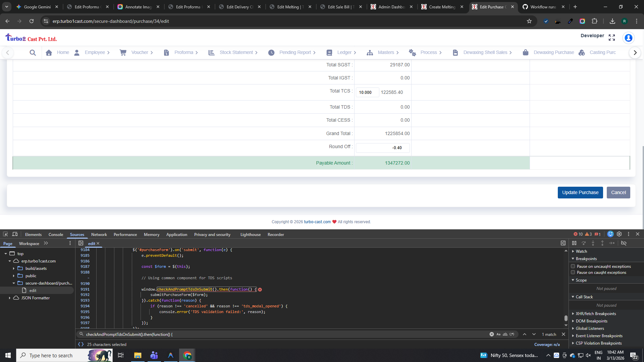Click the search magnifier icon in navbar
The height and width of the screenshot is (362, 644).
point(33,53)
